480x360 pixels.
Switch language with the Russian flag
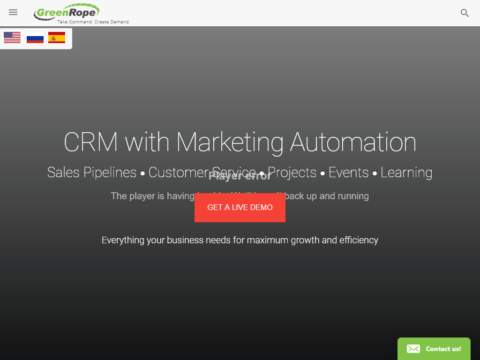tap(35, 38)
